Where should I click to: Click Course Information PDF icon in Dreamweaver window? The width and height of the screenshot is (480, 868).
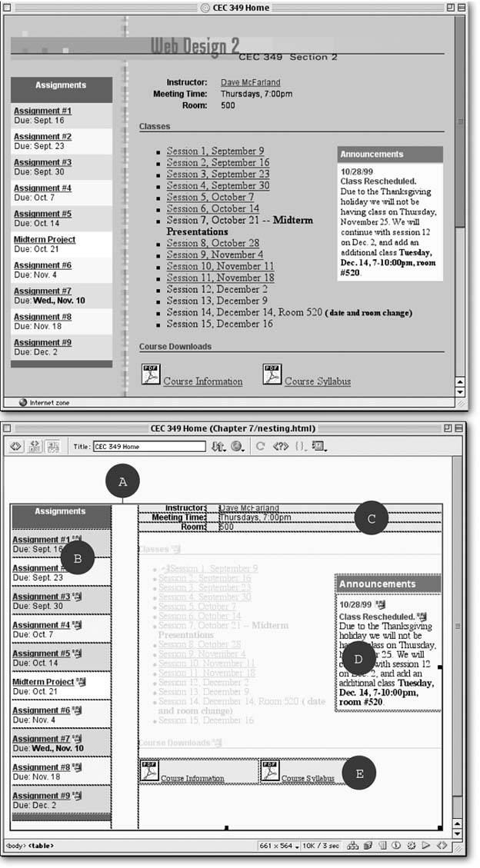click(150, 770)
